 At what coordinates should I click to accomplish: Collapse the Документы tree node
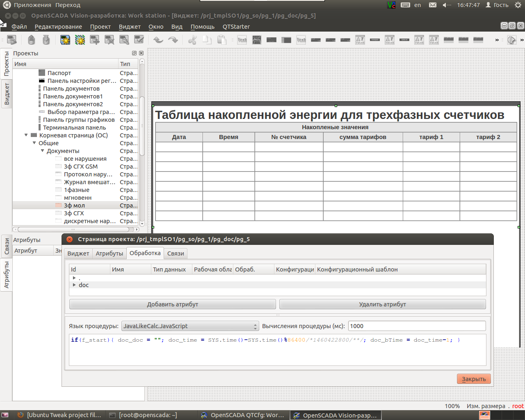[x=42, y=151]
